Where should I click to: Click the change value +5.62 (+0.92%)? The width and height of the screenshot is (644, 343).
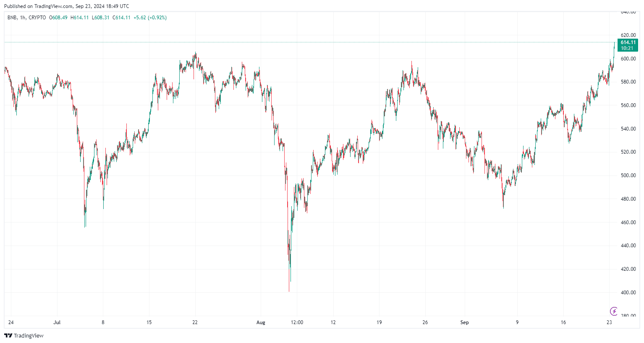coord(150,18)
